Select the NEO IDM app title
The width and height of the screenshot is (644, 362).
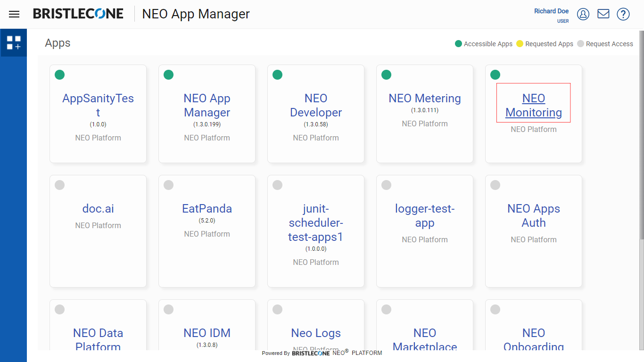click(x=207, y=333)
